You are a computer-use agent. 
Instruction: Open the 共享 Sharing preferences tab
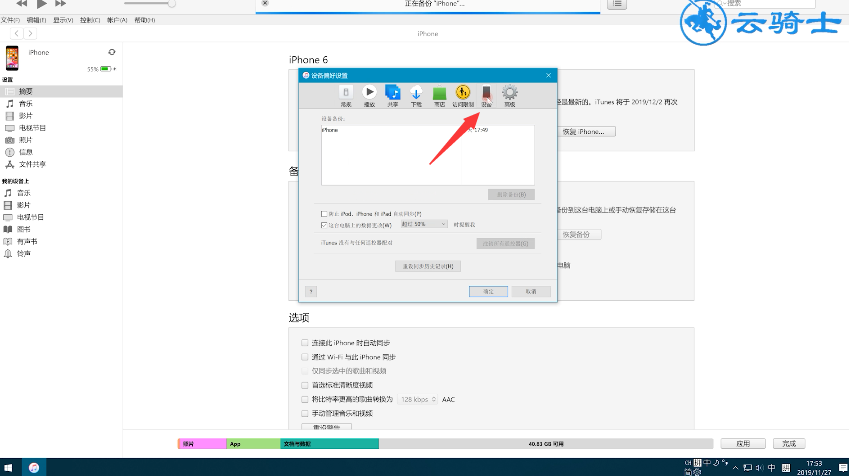point(393,96)
